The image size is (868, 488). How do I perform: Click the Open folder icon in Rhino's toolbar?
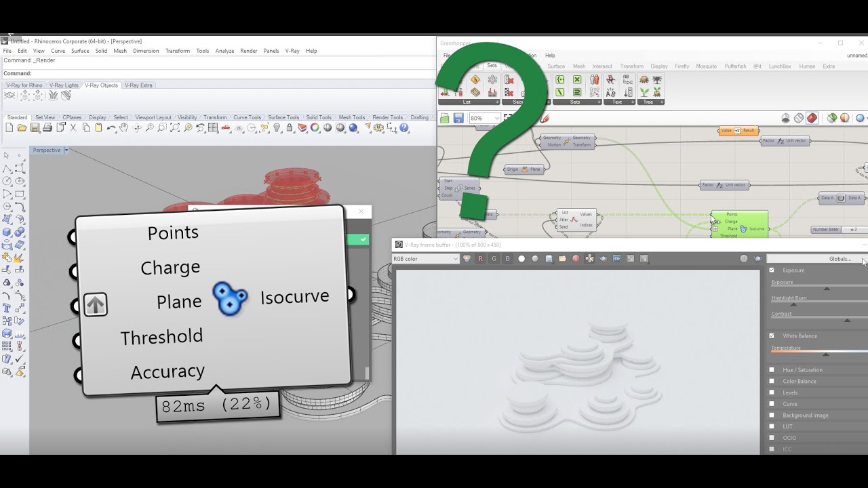[22, 127]
